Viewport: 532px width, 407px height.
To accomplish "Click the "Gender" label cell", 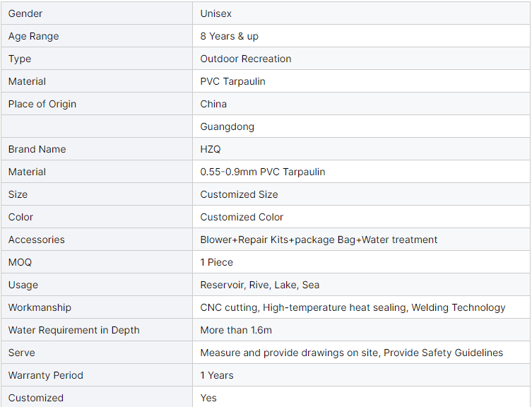I will coord(24,13).
